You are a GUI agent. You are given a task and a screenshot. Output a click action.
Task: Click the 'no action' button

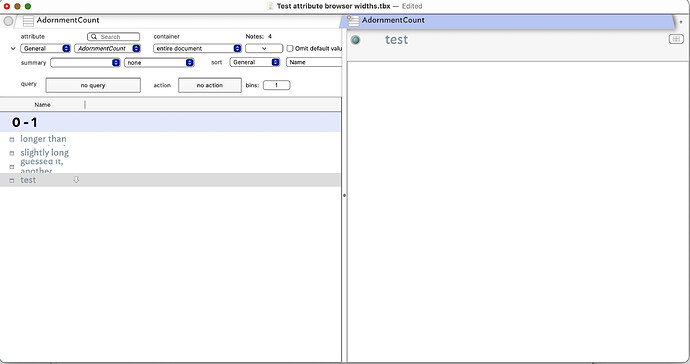(x=209, y=85)
